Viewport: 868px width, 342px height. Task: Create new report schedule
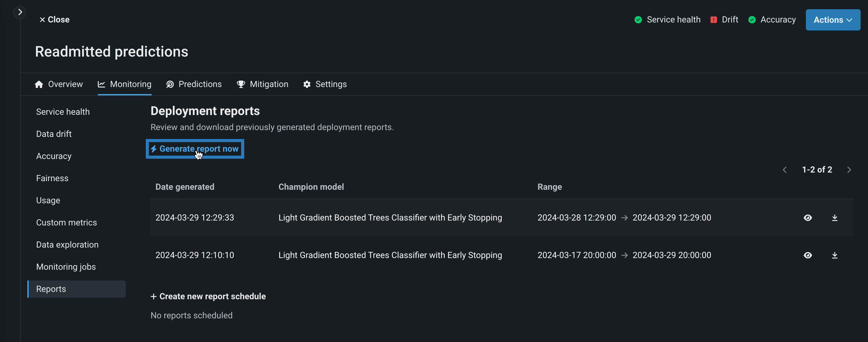(x=208, y=296)
